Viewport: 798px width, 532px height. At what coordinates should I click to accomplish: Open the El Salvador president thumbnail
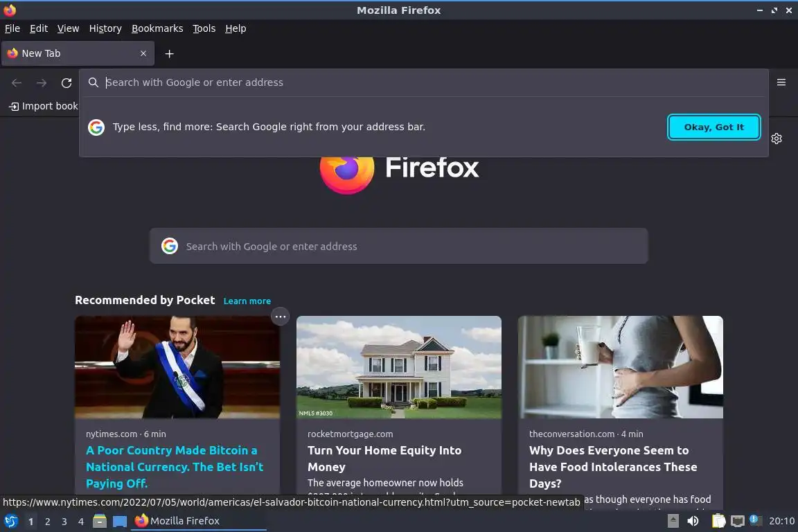tap(177, 367)
